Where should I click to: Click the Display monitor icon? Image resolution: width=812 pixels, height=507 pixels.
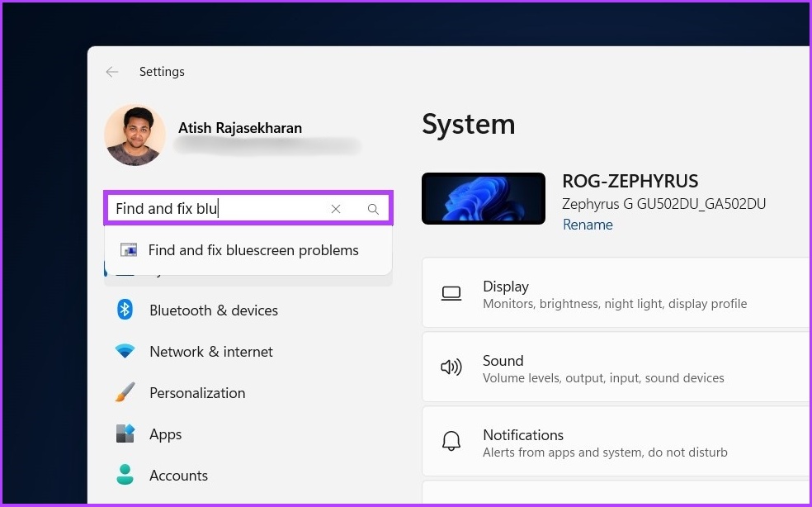click(451, 293)
